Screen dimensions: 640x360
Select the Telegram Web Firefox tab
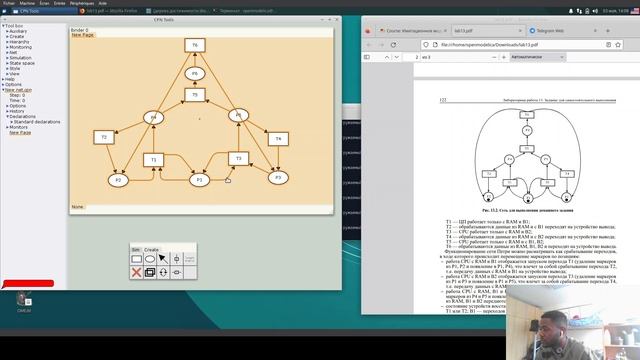(x=563, y=31)
